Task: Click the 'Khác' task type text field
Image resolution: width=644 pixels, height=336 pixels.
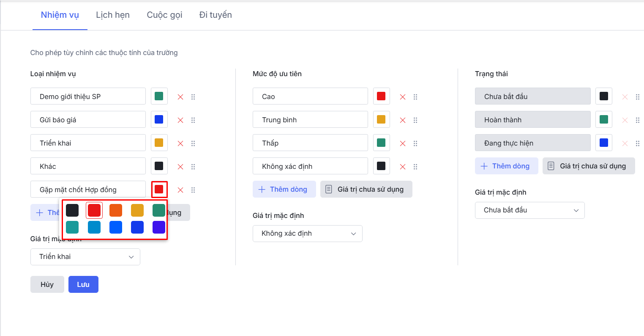Action: click(x=88, y=166)
